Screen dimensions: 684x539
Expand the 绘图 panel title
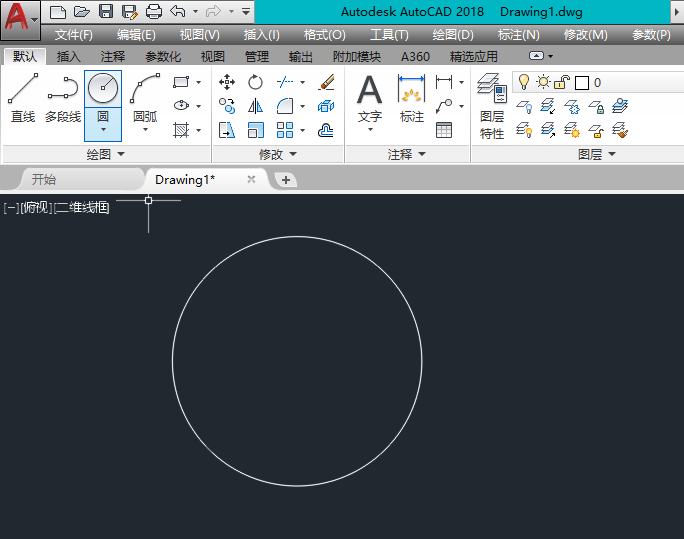(x=106, y=154)
